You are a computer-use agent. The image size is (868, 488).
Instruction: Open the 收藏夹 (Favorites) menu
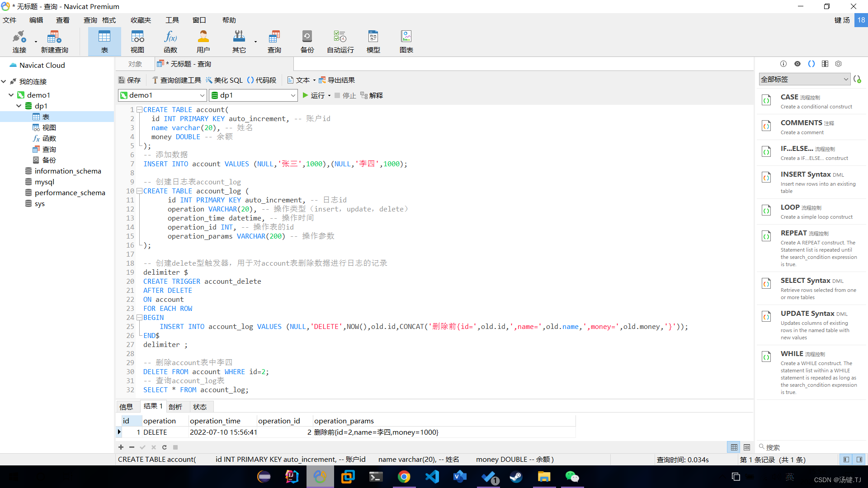pyautogui.click(x=141, y=20)
